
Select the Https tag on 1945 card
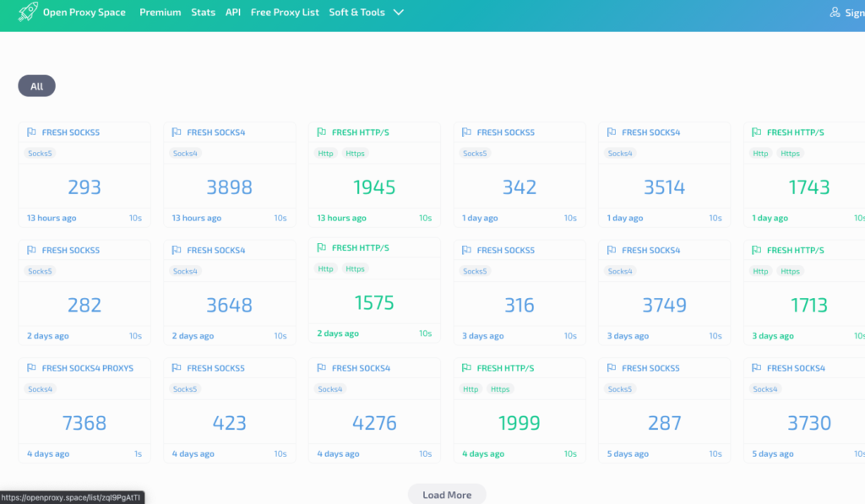pyautogui.click(x=355, y=154)
